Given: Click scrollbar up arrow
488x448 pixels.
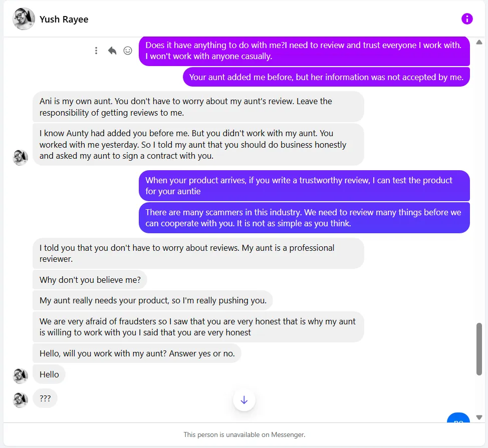Looking at the screenshot, I should [x=479, y=42].
